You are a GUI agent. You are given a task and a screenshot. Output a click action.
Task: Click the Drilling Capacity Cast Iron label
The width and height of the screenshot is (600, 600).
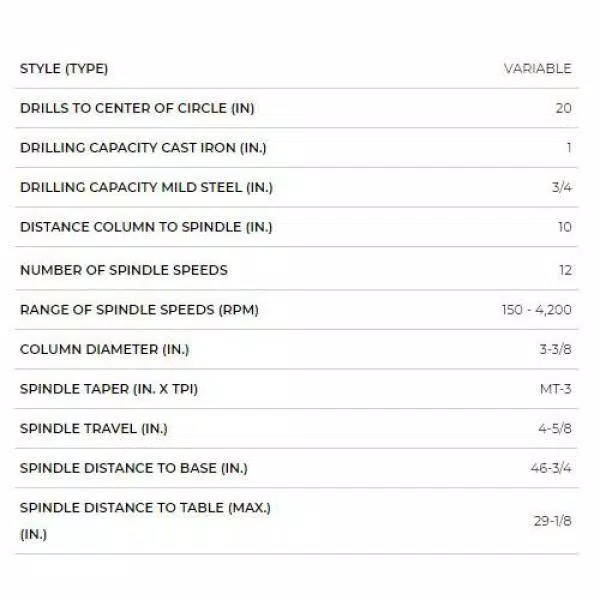pos(143,148)
